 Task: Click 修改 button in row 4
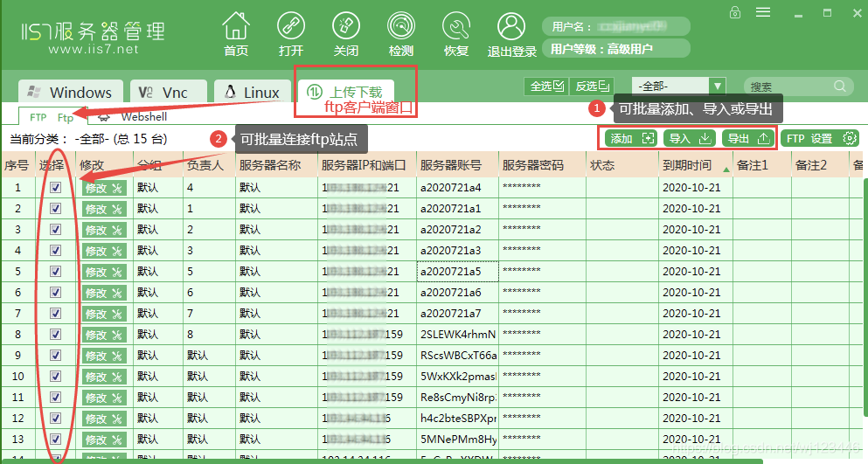point(104,252)
